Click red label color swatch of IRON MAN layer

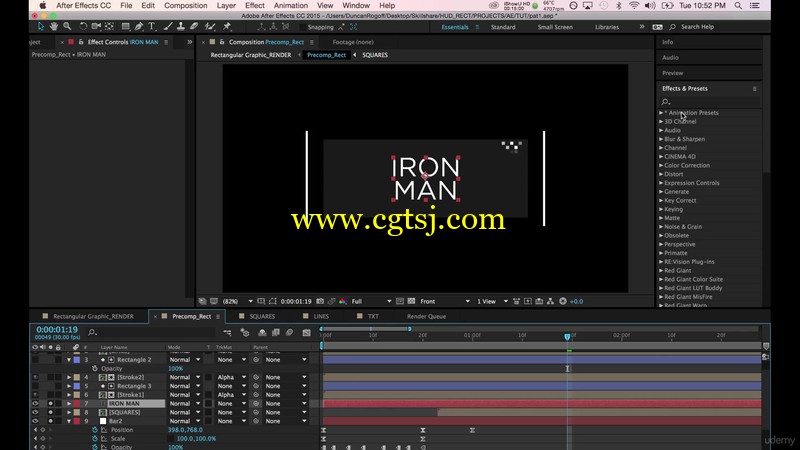click(77, 404)
